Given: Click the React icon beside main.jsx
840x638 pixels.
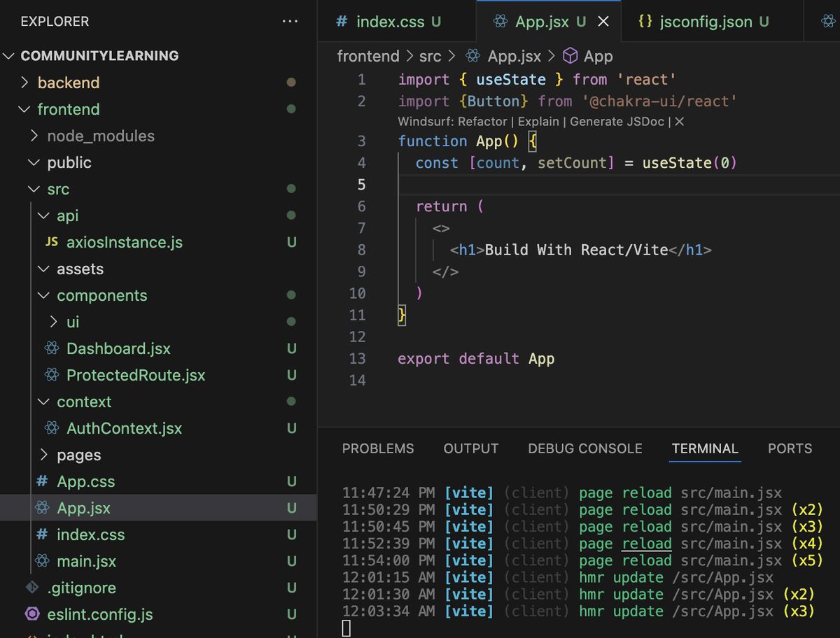Looking at the screenshot, I should pyautogui.click(x=42, y=561).
